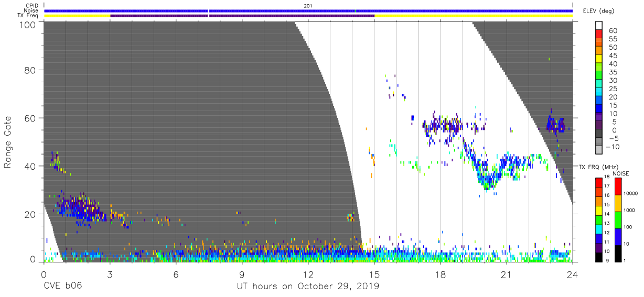Click the range gate 40 tick label
The image size is (644, 297).
point(30,166)
